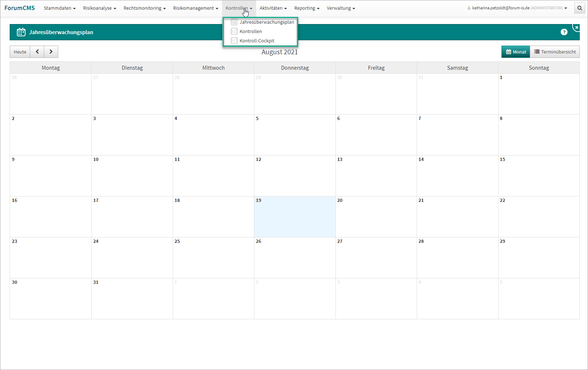
Task: Click the search magnifier icon
Action: pos(579,8)
